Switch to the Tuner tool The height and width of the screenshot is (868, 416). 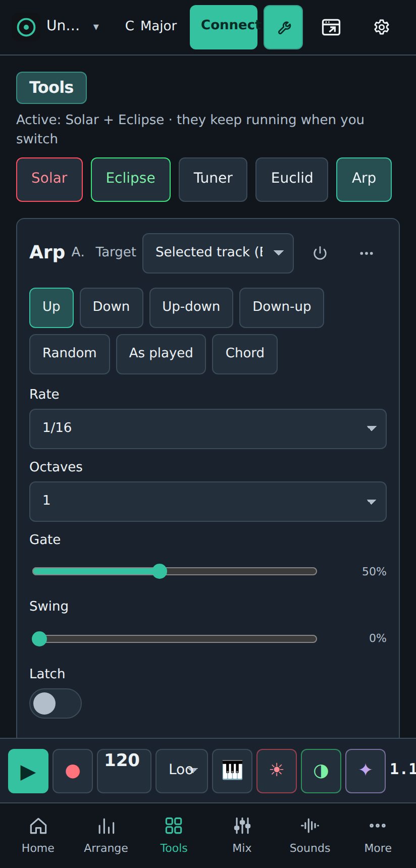(x=213, y=180)
